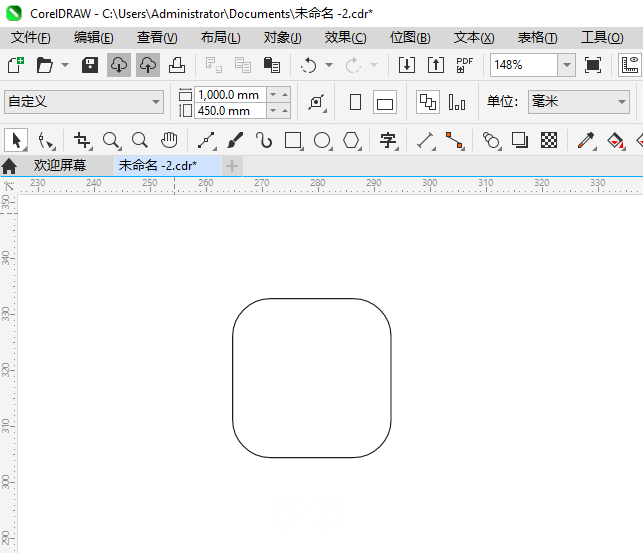Select the Zoom magnifier tool
This screenshot has width=643, height=553.
pyautogui.click(x=112, y=140)
